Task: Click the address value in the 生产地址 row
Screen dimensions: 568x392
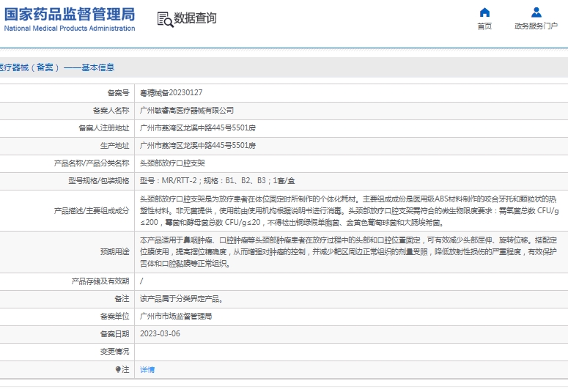Action: pos(198,146)
